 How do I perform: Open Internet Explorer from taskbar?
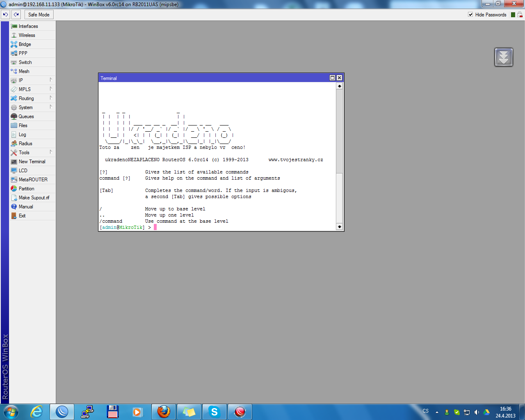(37, 412)
